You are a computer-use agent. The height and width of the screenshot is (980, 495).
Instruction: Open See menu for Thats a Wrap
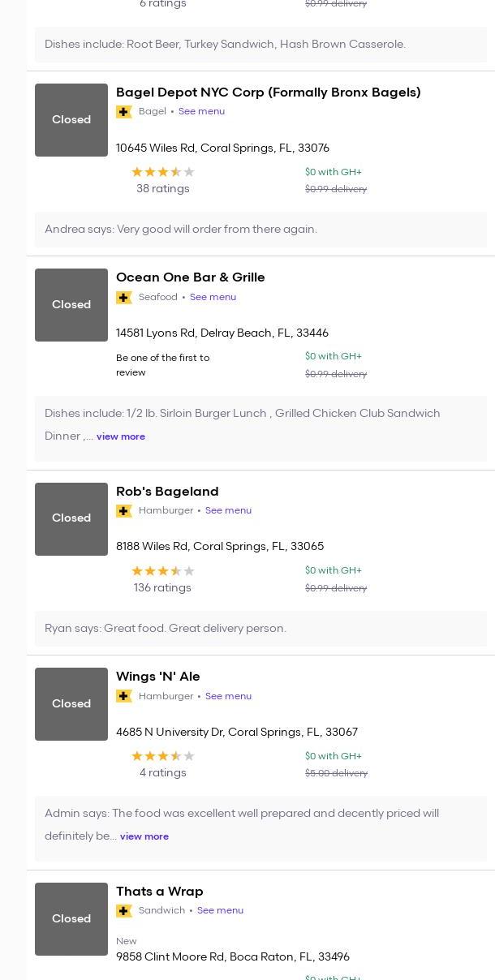click(x=220, y=911)
